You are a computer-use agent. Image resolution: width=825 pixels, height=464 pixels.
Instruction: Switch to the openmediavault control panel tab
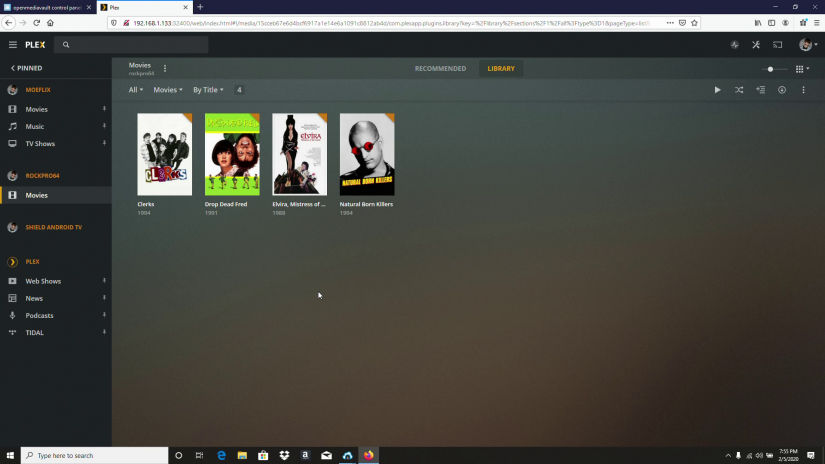click(47, 7)
